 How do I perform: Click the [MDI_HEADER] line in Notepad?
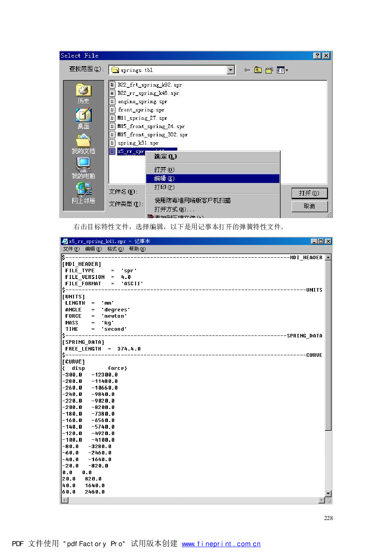82,264
